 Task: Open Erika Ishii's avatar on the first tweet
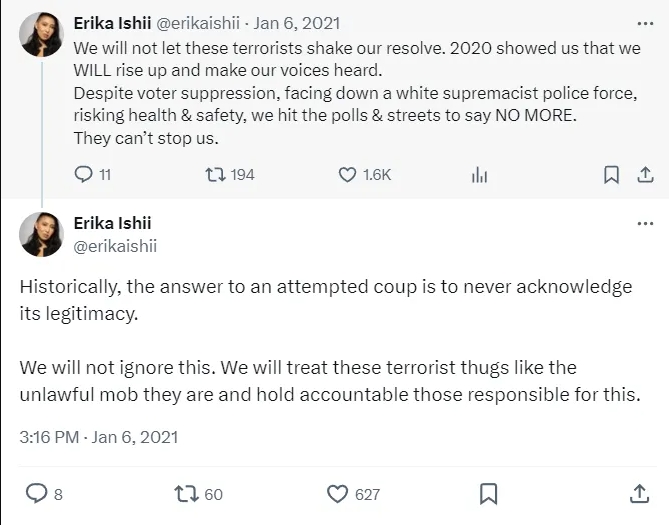coord(41,34)
